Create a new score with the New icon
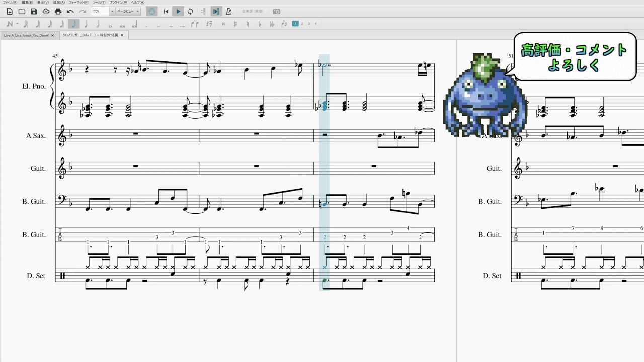644x362 pixels. (x=10, y=11)
